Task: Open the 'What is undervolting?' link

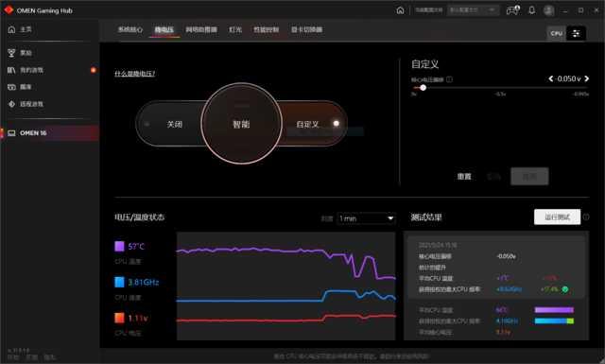Action: pos(134,74)
